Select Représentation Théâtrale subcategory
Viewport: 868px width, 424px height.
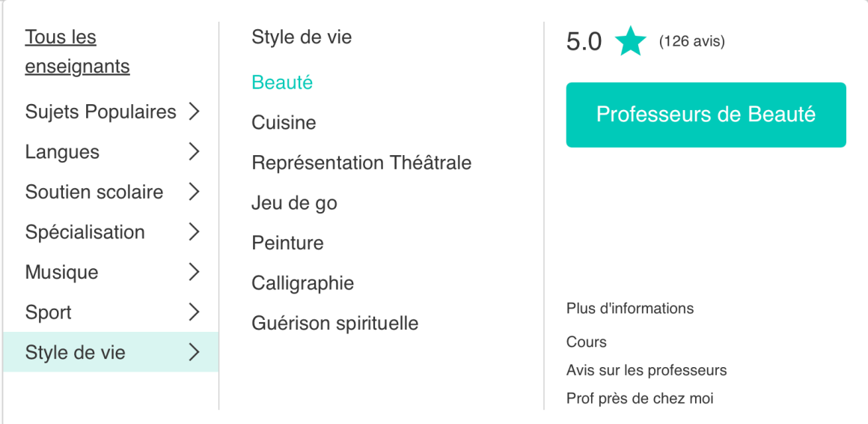[x=361, y=163]
